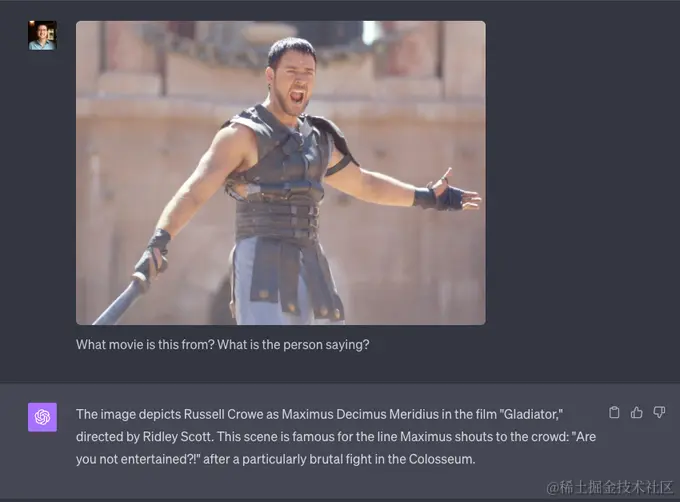Copy the response using the clipboard icon
The height and width of the screenshot is (502, 680).
tap(614, 412)
